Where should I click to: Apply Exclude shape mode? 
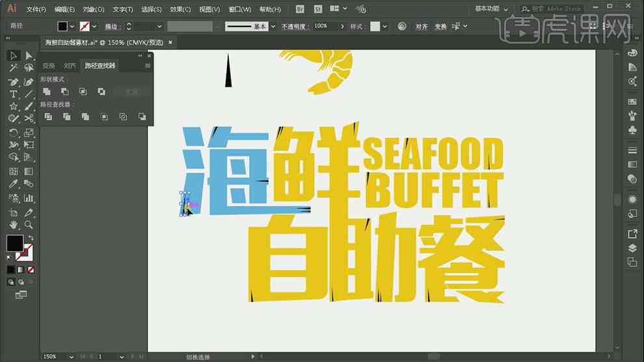pos(101,92)
